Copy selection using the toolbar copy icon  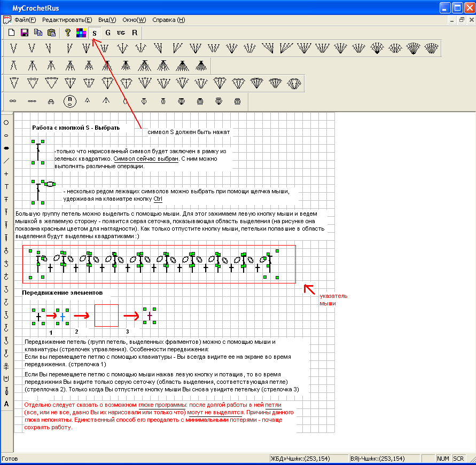(x=38, y=33)
